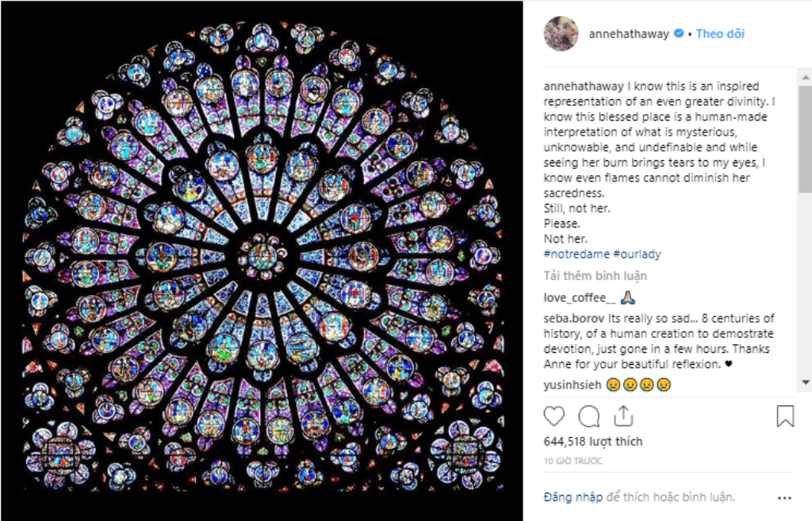The width and height of the screenshot is (812, 521).
Task: Visit the yusinhsieh commenter profile
Action: [573, 385]
